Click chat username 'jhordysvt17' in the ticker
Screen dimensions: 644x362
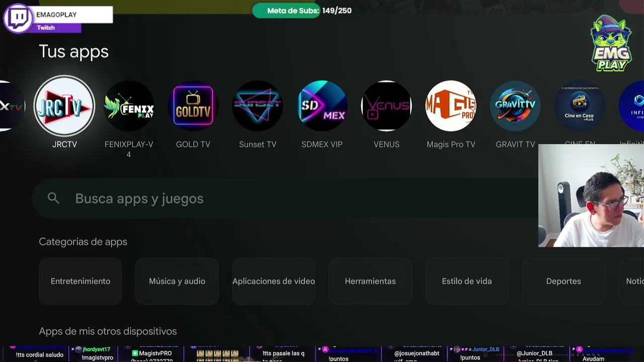(96, 349)
